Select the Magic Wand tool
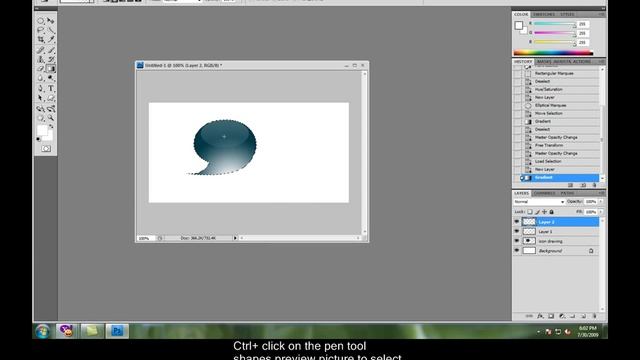 (x=51, y=30)
